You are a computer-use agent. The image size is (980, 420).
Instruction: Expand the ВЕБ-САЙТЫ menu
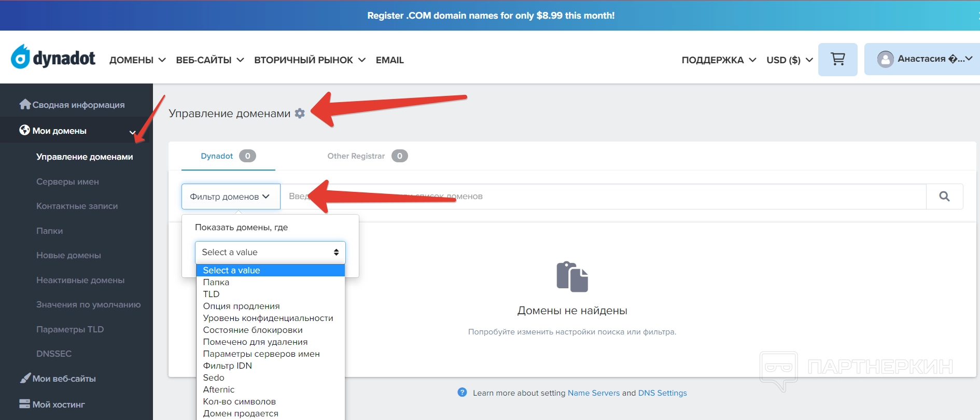210,60
